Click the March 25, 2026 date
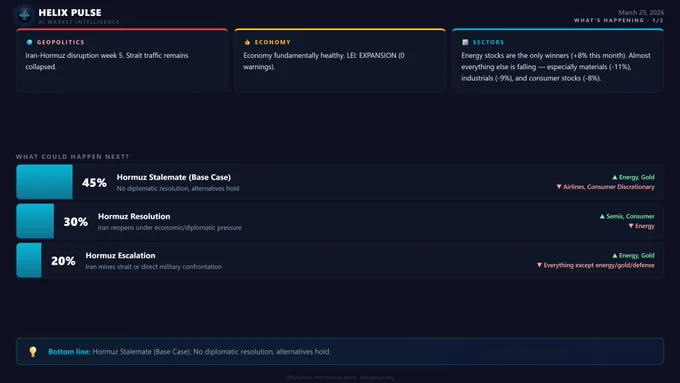The width and height of the screenshot is (680, 383). (641, 12)
